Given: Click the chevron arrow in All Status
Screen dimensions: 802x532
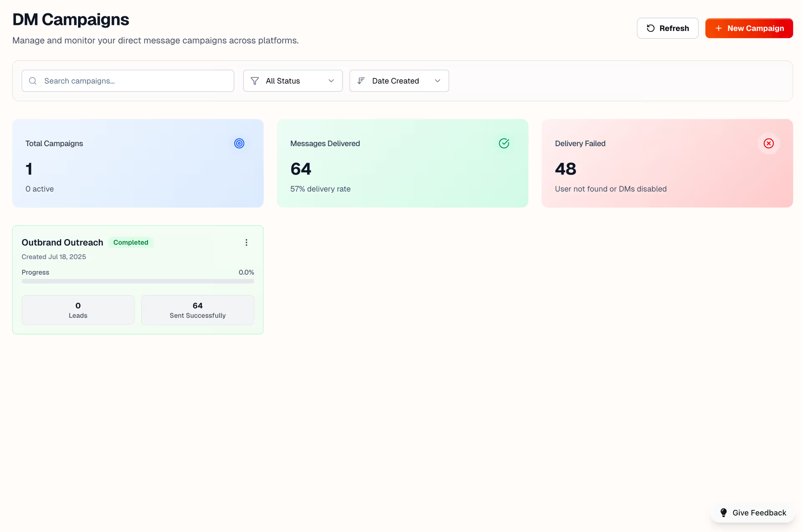Looking at the screenshot, I should 331,81.
